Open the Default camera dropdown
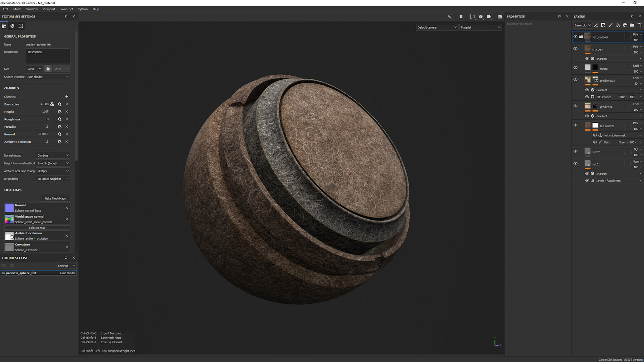Viewport: 644px width, 362px height. 436,27
